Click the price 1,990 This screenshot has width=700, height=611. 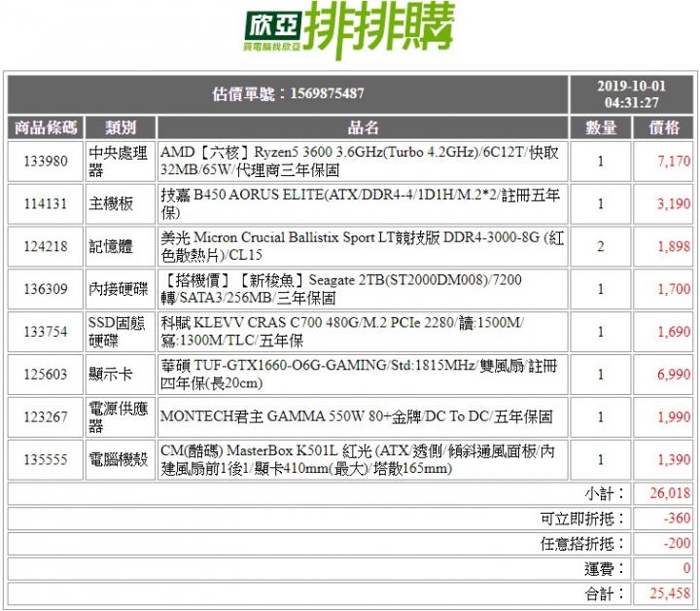pos(674,416)
